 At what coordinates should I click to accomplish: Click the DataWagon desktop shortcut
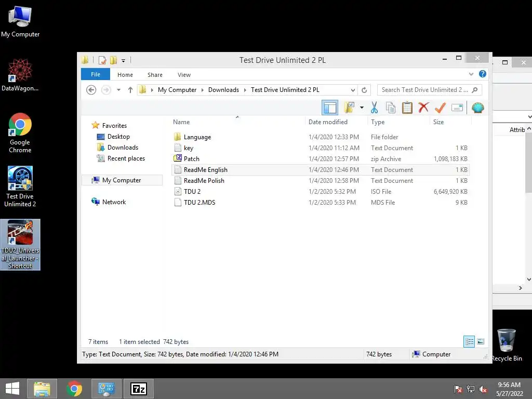(x=20, y=75)
